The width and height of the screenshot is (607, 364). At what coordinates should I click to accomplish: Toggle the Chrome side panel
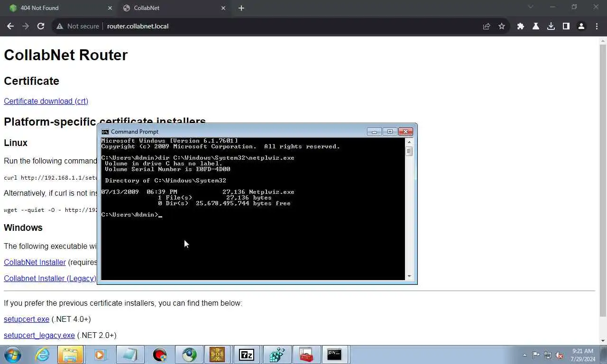pyautogui.click(x=566, y=26)
